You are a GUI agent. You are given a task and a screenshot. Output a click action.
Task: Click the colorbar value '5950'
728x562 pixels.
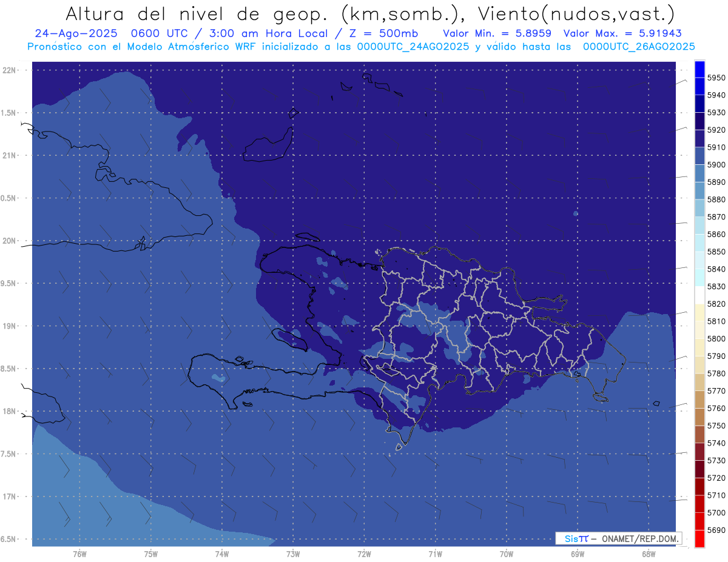[716, 78]
